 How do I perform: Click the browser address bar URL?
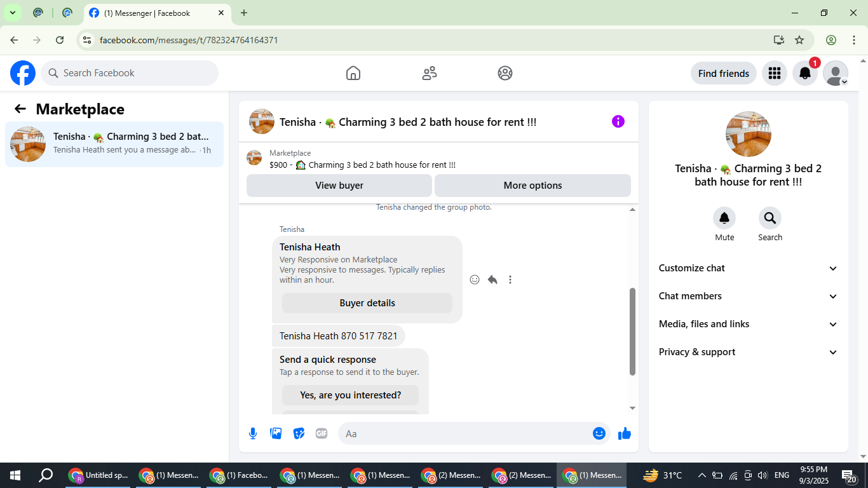point(189,40)
